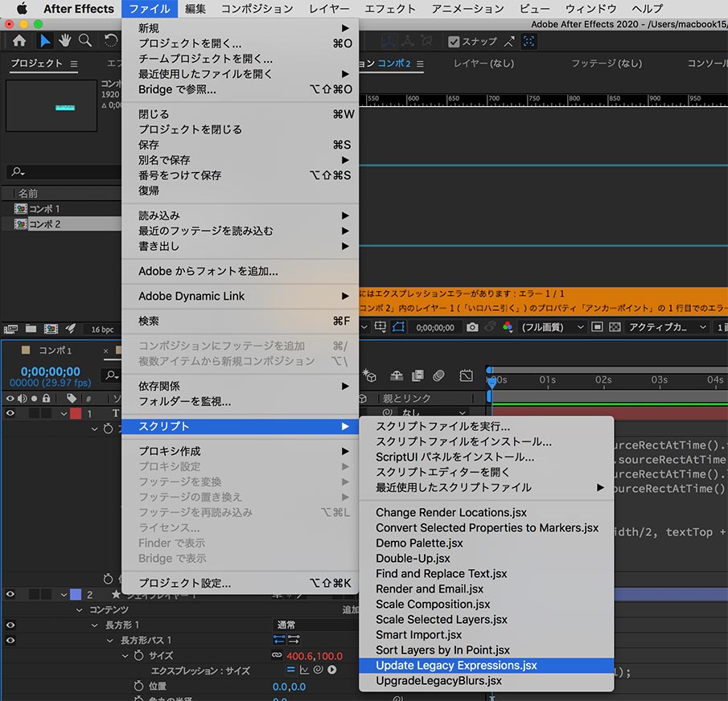
Task: Click the expression language menu play icon
Action: [332, 670]
